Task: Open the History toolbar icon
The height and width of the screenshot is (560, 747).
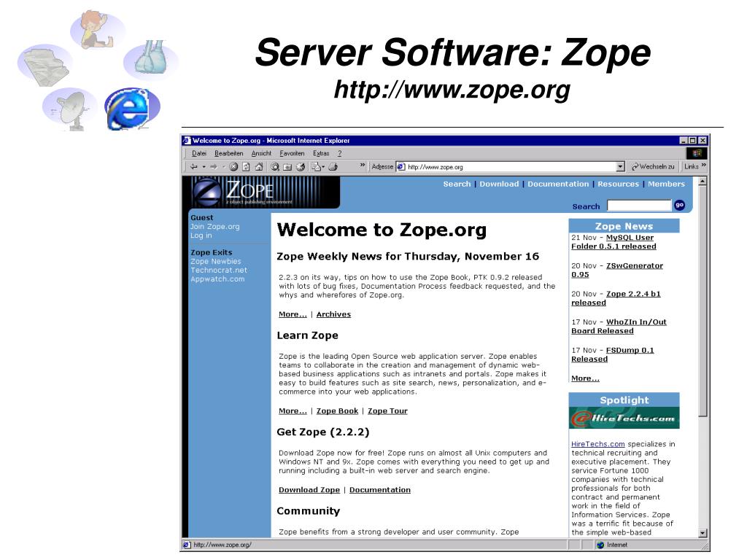Action: click(x=300, y=167)
